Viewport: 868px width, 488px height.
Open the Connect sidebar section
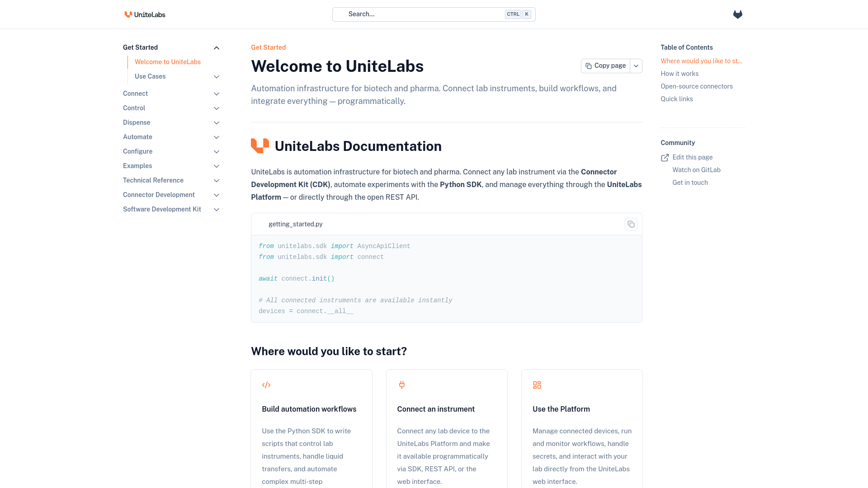pos(135,94)
